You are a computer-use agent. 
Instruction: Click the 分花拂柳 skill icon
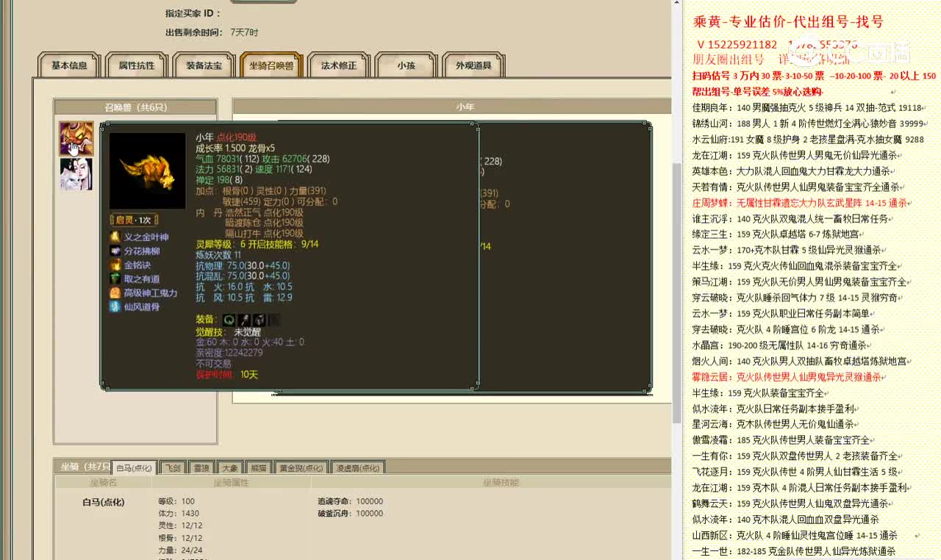[x=115, y=251]
